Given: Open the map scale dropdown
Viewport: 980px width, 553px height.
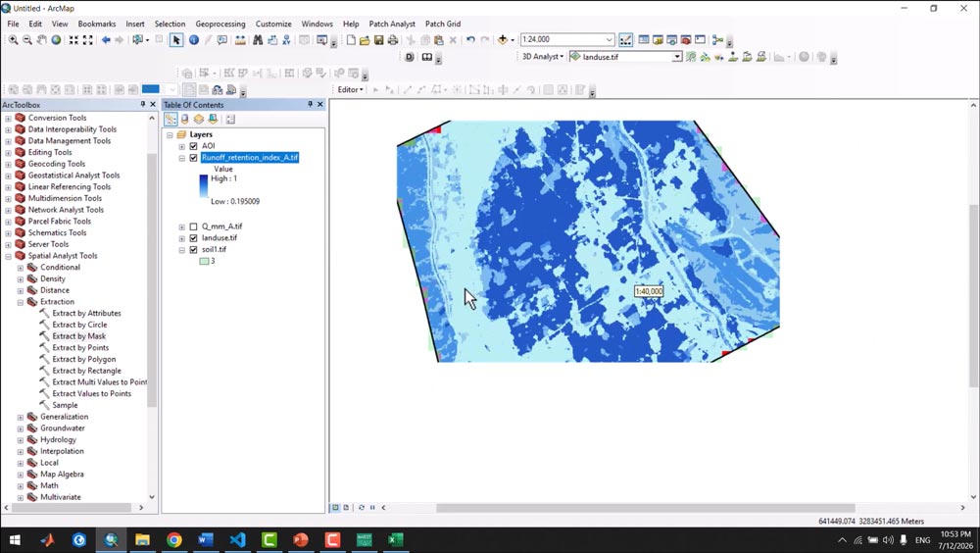Looking at the screenshot, I should pos(609,39).
